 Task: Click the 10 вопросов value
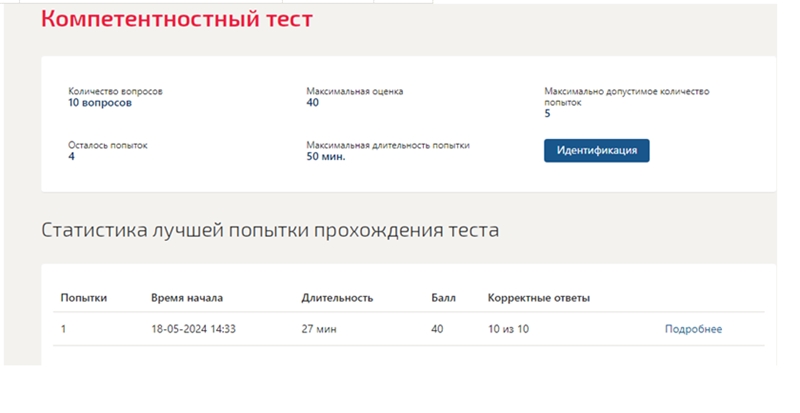pos(100,103)
